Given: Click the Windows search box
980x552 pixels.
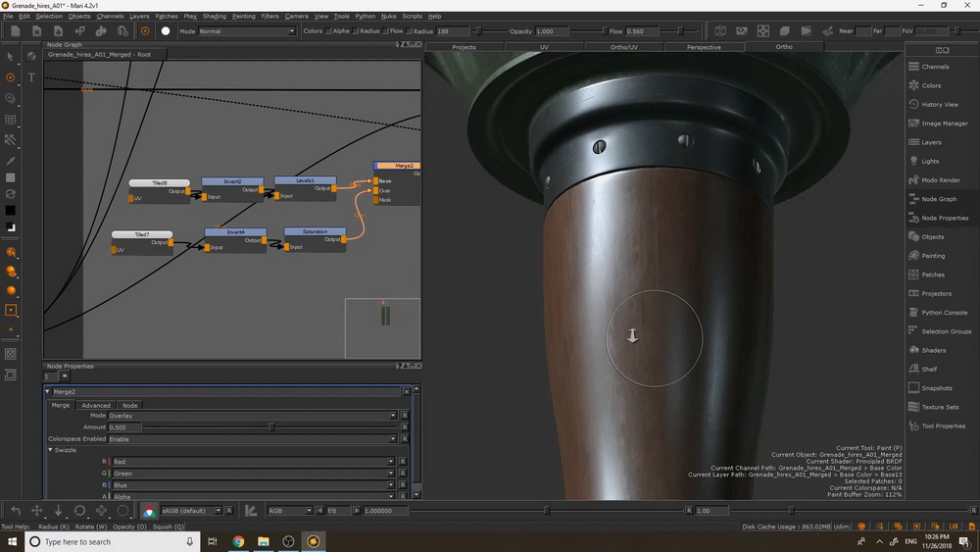Looking at the screenshot, I should 113,541.
